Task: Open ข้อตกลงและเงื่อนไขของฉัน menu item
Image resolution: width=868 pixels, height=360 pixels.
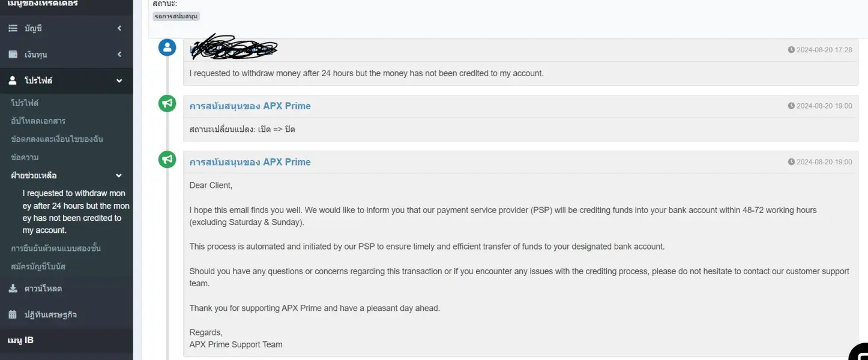Action: (57, 139)
